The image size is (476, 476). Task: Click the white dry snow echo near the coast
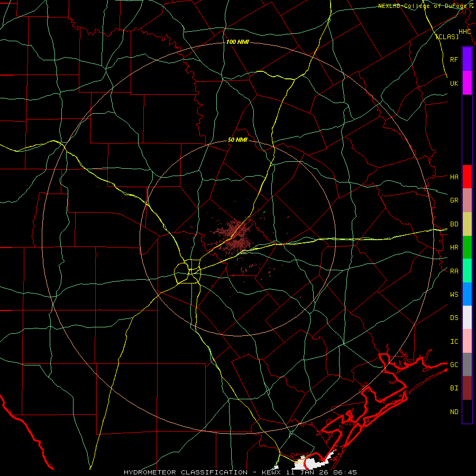pyautogui.click(x=314, y=462)
